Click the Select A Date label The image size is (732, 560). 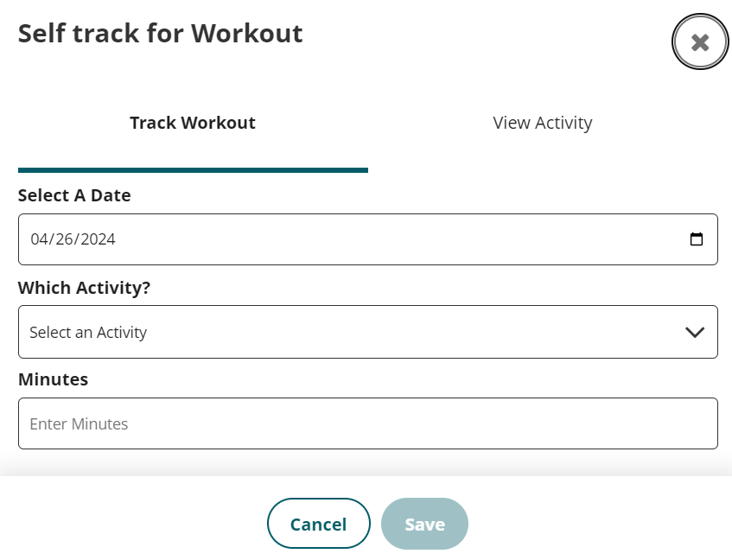click(74, 195)
